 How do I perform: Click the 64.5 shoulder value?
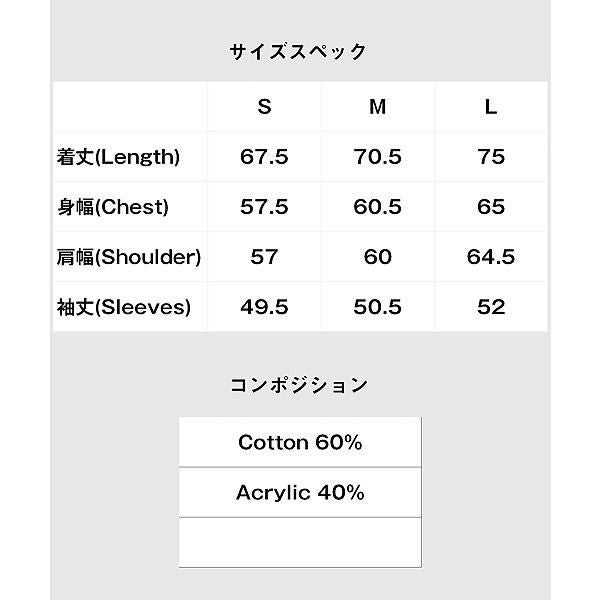[x=490, y=257]
